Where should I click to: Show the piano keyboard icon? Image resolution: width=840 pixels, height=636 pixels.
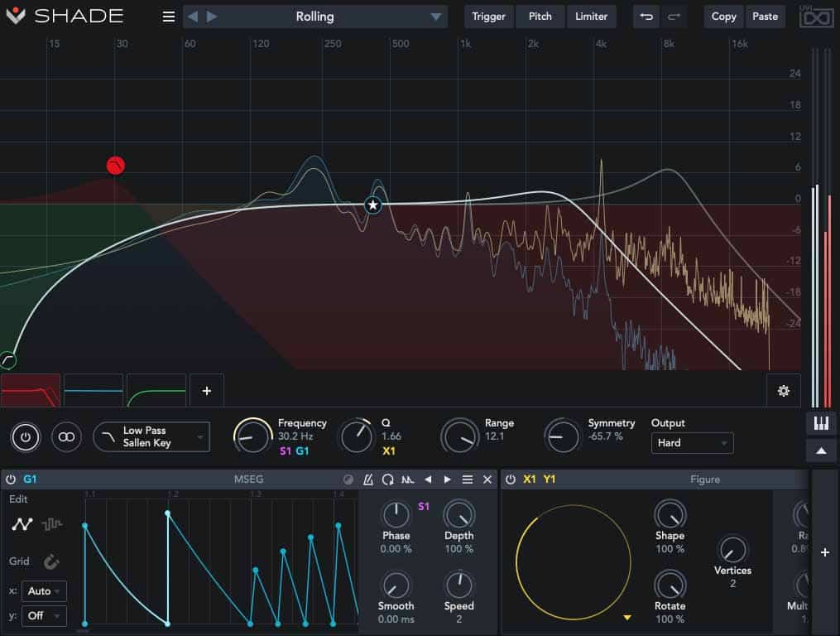click(821, 423)
